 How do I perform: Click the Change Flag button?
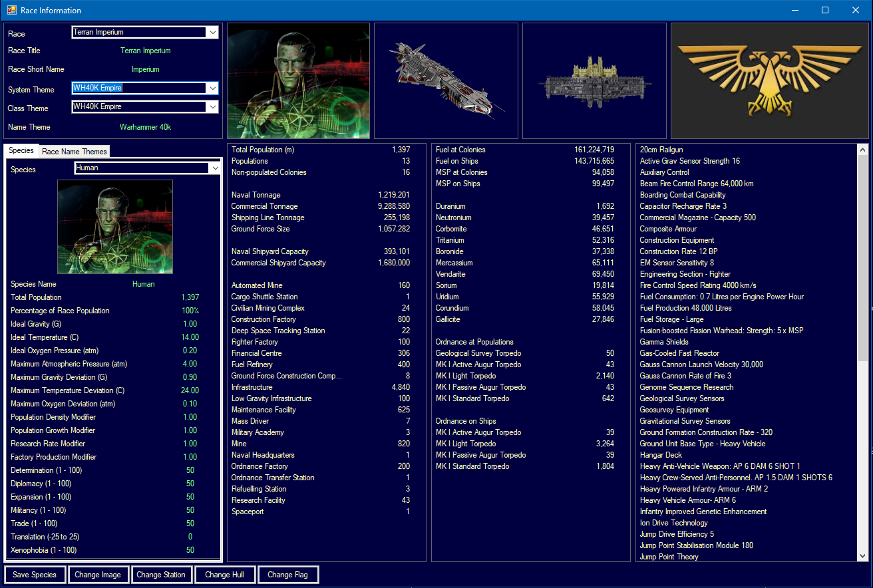(x=287, y=575)
